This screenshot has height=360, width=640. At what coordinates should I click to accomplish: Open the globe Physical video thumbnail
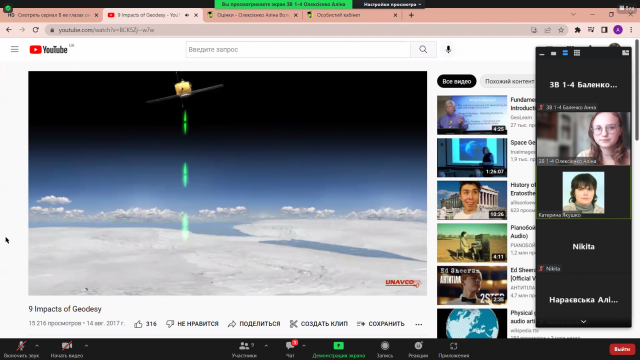472,323
